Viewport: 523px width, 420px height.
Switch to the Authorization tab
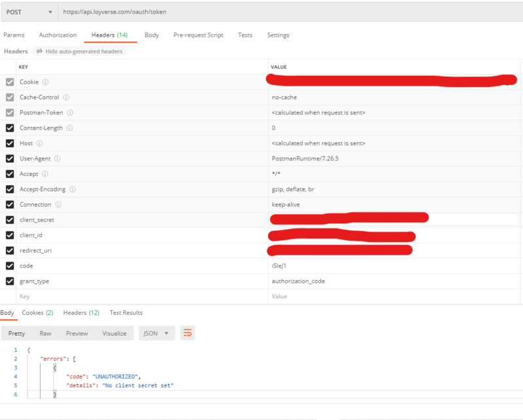(x=58, y=35)
